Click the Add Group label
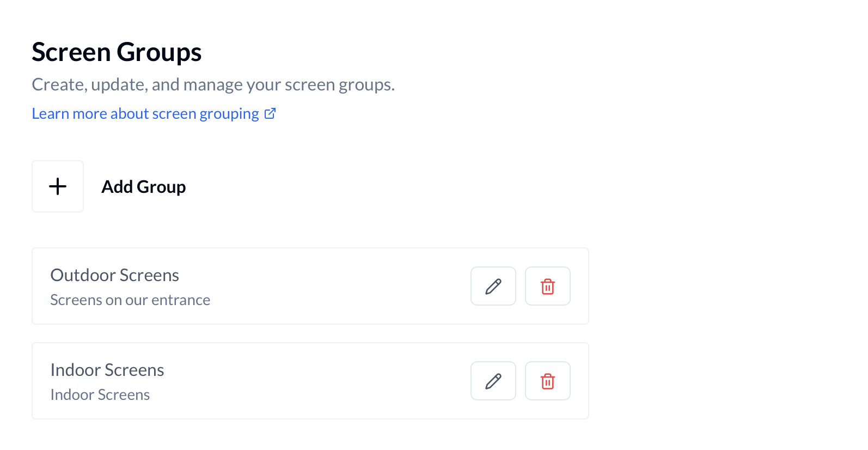 [143, 187]
